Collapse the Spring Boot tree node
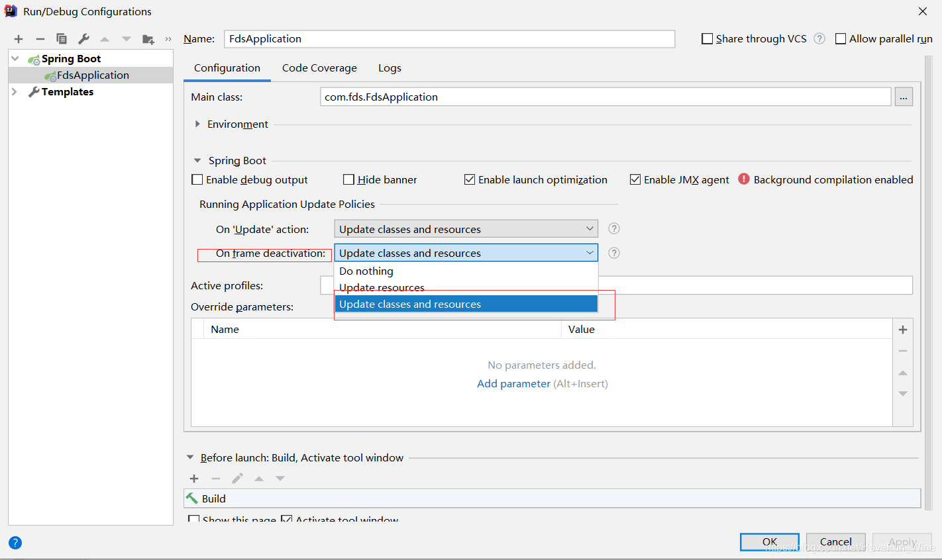 click(15, 58)
